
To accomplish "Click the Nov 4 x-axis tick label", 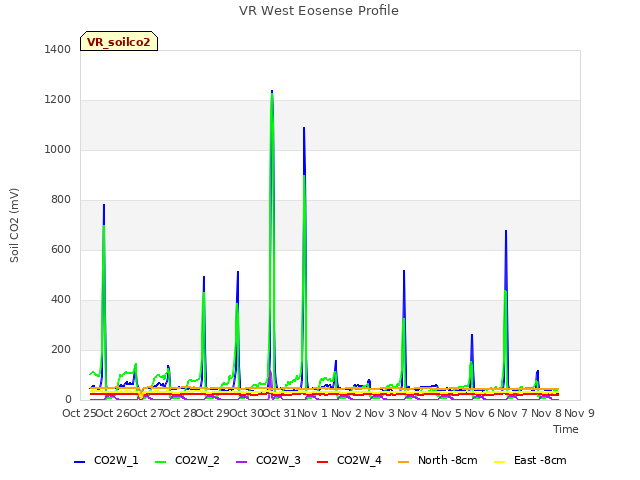I will click(412, 413).
